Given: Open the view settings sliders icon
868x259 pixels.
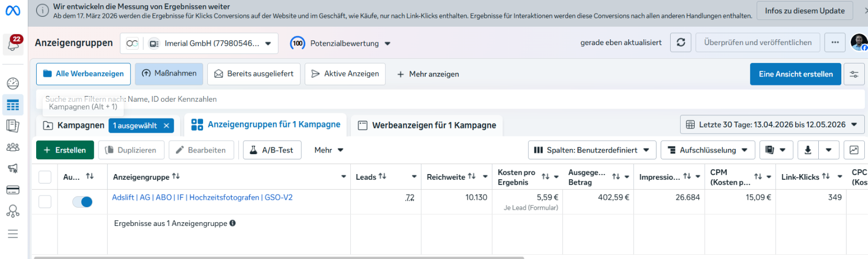Looking at the screenshot, I should pyautogui.click(x=854, y=74).
